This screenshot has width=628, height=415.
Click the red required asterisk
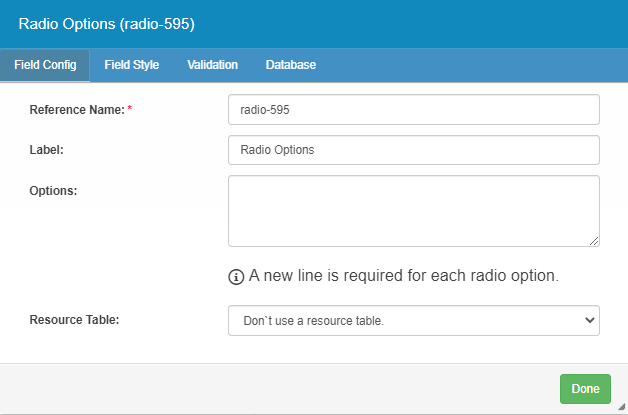click(129, 109)
